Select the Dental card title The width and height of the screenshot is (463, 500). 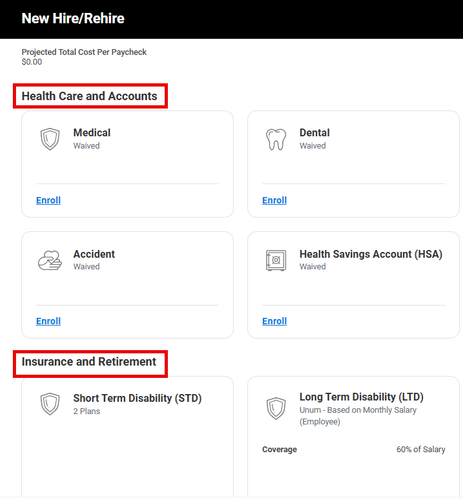coord(314,133)
